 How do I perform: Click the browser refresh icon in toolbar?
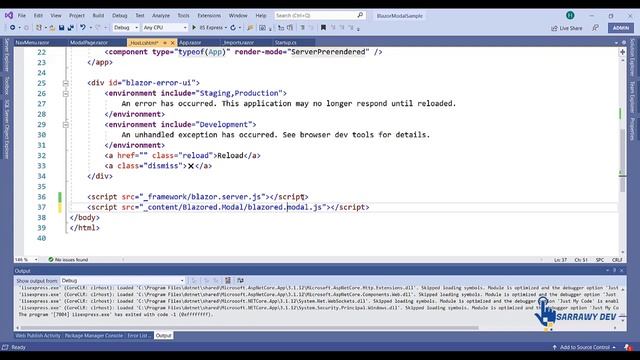(233, 28)
